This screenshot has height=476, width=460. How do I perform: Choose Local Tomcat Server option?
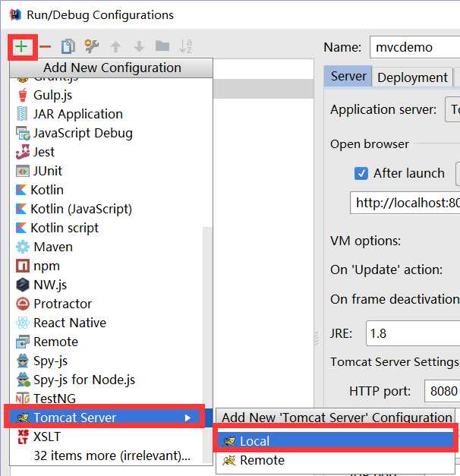click(x=336, y=441)
